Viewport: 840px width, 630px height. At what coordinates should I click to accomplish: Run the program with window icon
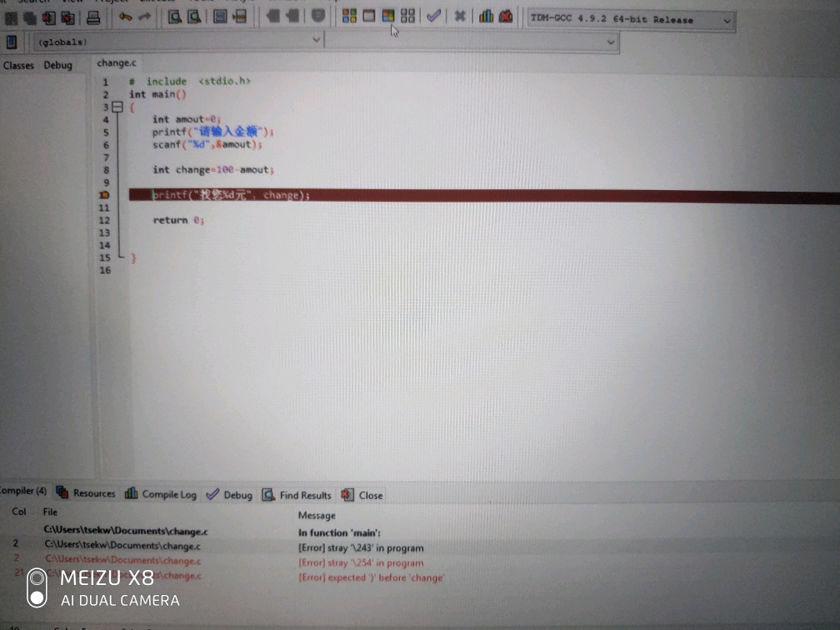click(x=368, y=16)
